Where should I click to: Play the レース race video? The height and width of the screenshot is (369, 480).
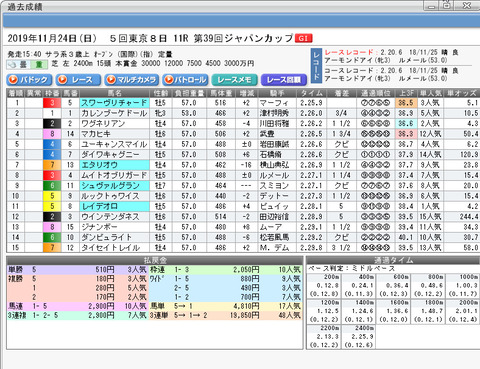tap(78, 80)
